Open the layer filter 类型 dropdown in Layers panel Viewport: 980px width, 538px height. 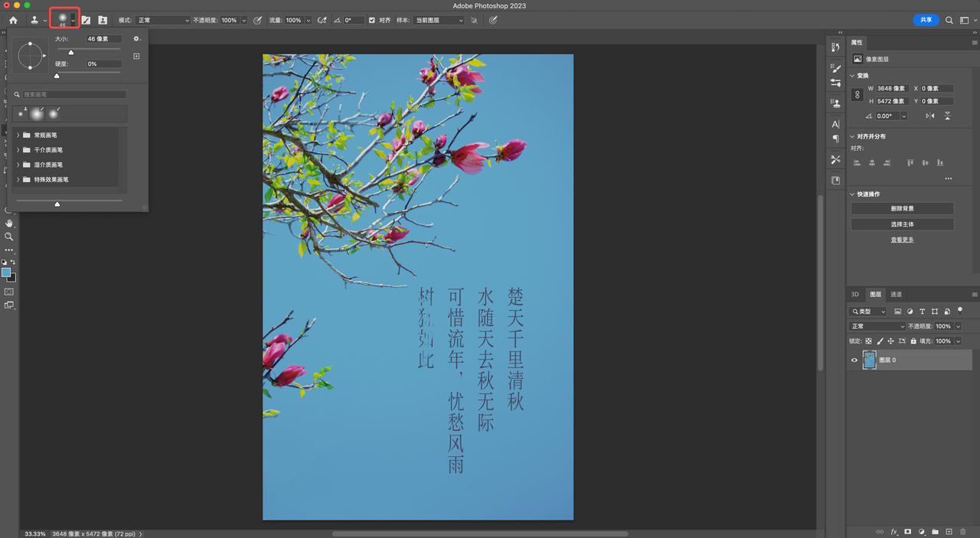pyautogui.click(x=867, y=311)
